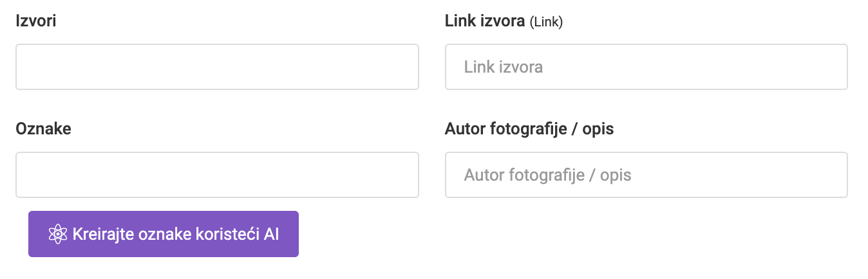Click the small (Link) hint text
868x279 pixels.
(x=546, y=22)
